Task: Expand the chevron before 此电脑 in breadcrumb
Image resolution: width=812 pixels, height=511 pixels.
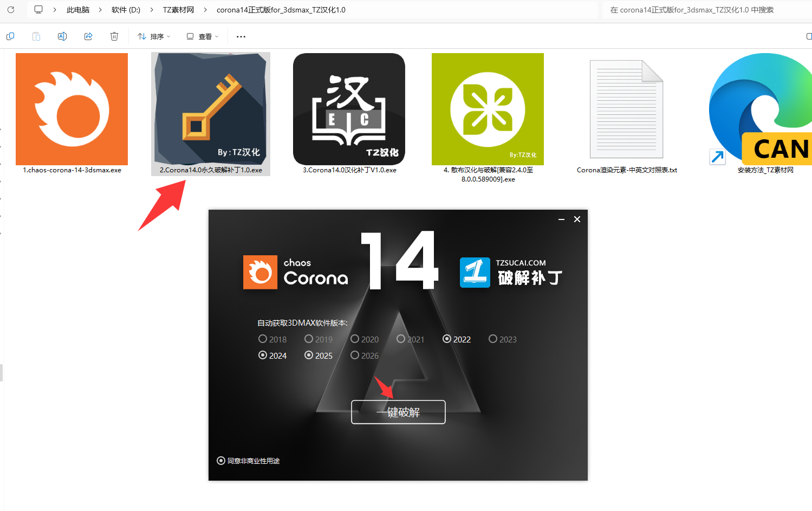Action: [x=55, y=10]
